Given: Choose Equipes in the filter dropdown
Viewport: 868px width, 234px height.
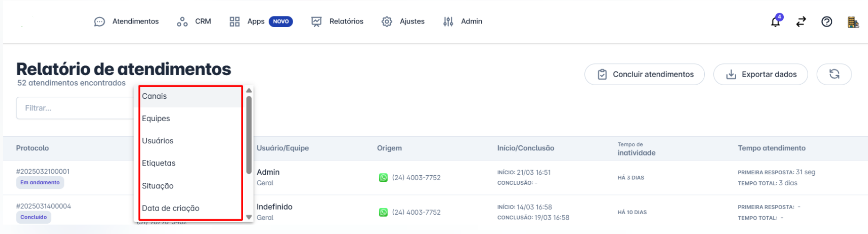Looking at the screenshot, I should coord(156,118).
